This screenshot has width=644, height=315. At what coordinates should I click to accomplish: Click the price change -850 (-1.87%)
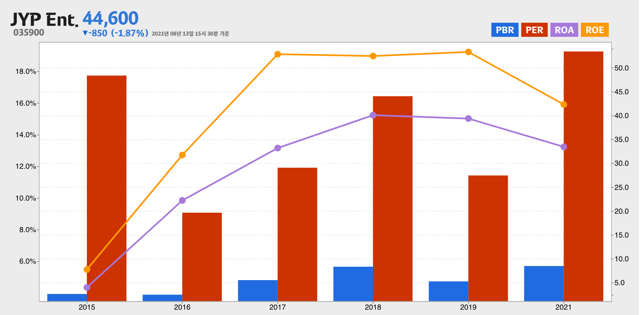point(115,33)
